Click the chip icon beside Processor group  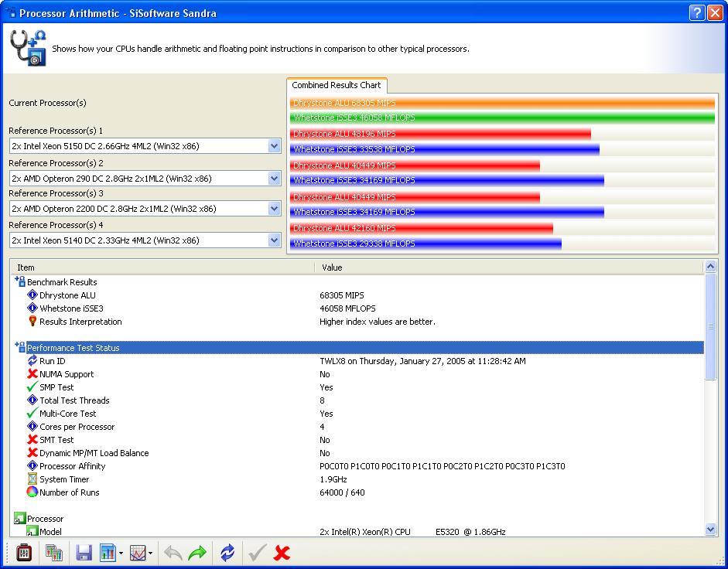[19, 519]
